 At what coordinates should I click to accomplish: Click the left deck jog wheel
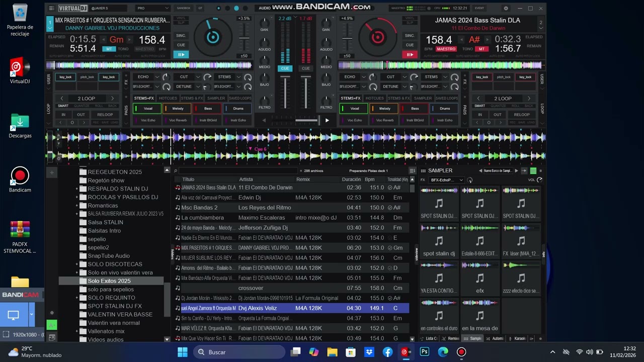213,37
